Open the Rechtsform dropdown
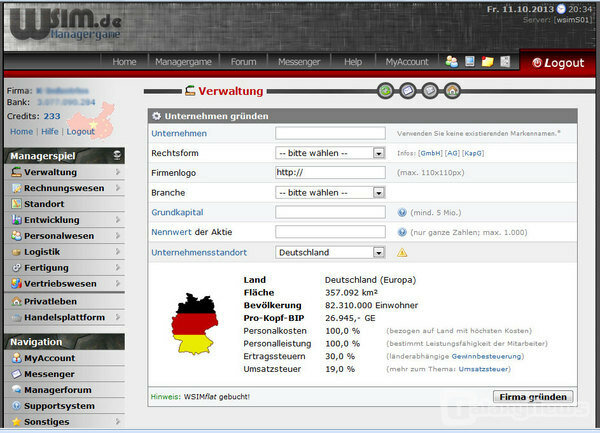 [x=330, y=153]
